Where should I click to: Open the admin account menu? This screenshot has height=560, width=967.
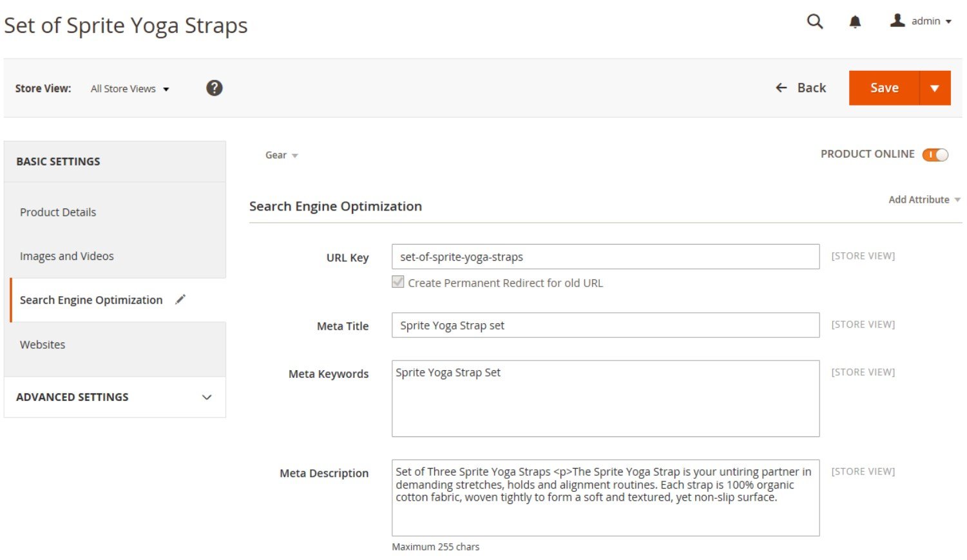tap(921, 21)
